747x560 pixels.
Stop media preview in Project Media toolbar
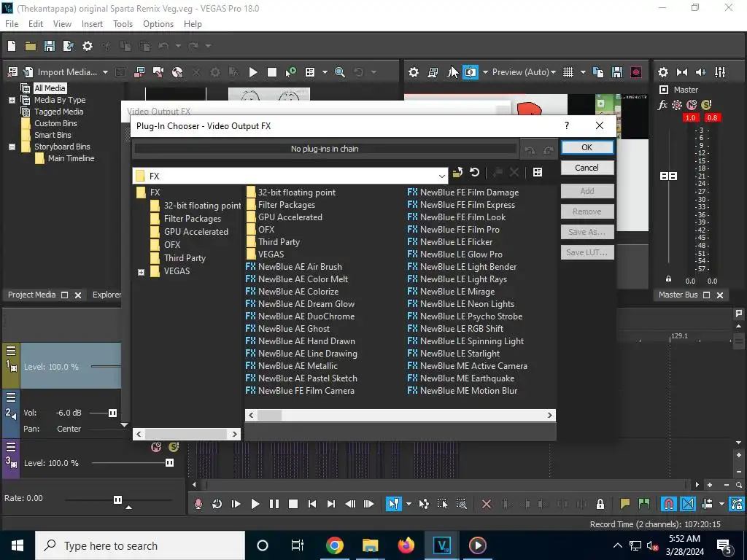272,72
